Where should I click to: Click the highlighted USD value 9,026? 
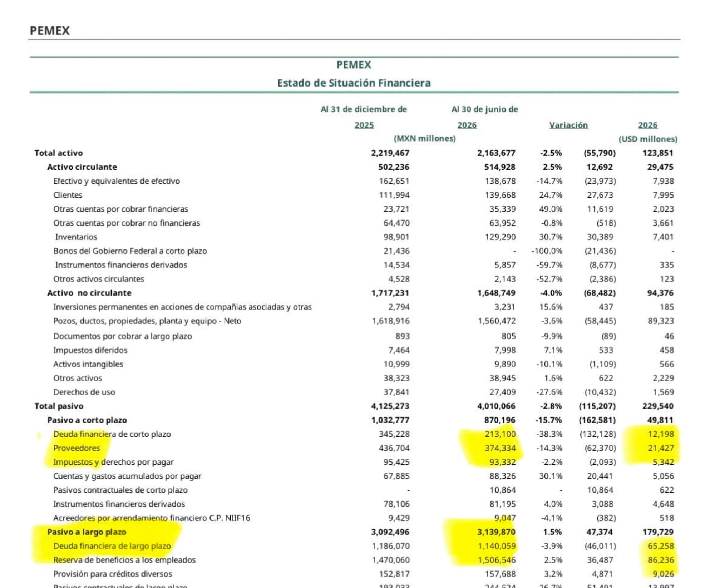(x=663, y=574)
